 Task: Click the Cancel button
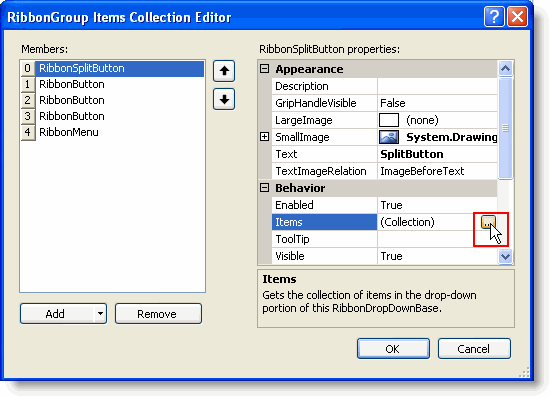click(x=474, y=349)
